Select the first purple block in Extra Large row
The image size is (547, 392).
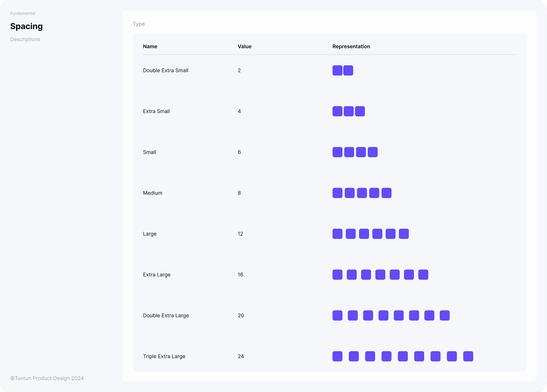(337, 274)
